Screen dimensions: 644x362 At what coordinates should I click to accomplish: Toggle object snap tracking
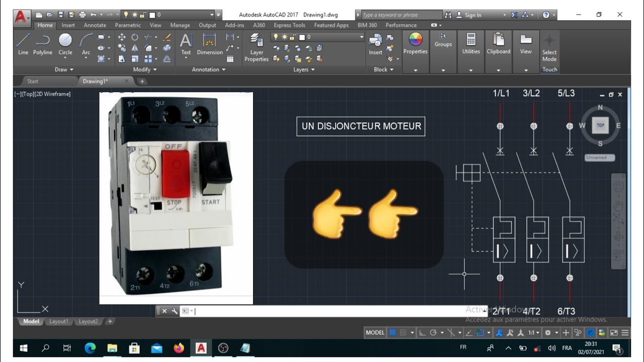469,332
